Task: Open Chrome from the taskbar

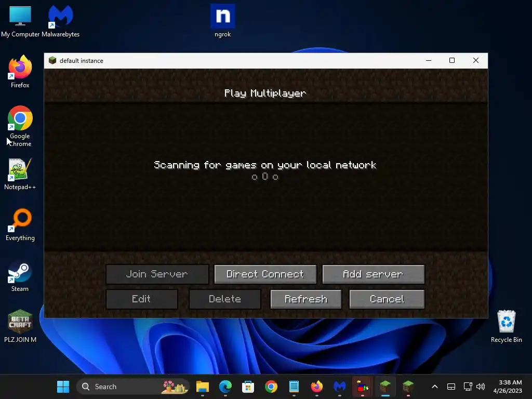Action: [271, 387]
